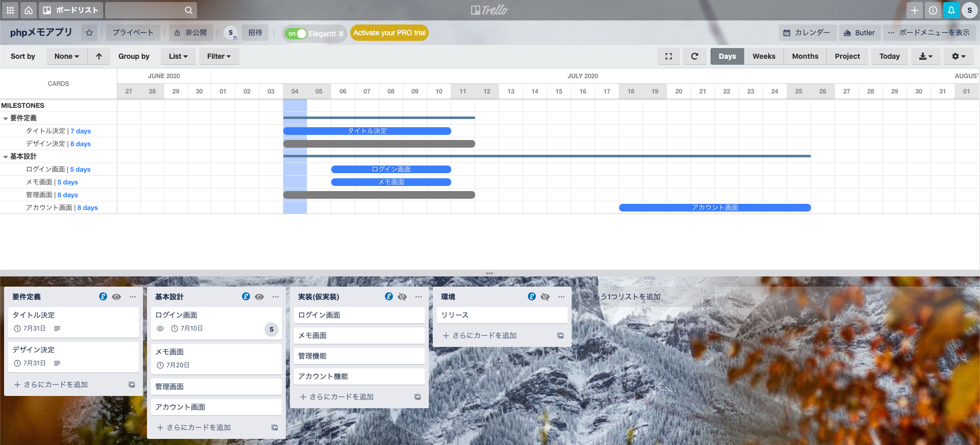Enter fullscreen Gantt view

click(669, 56)
